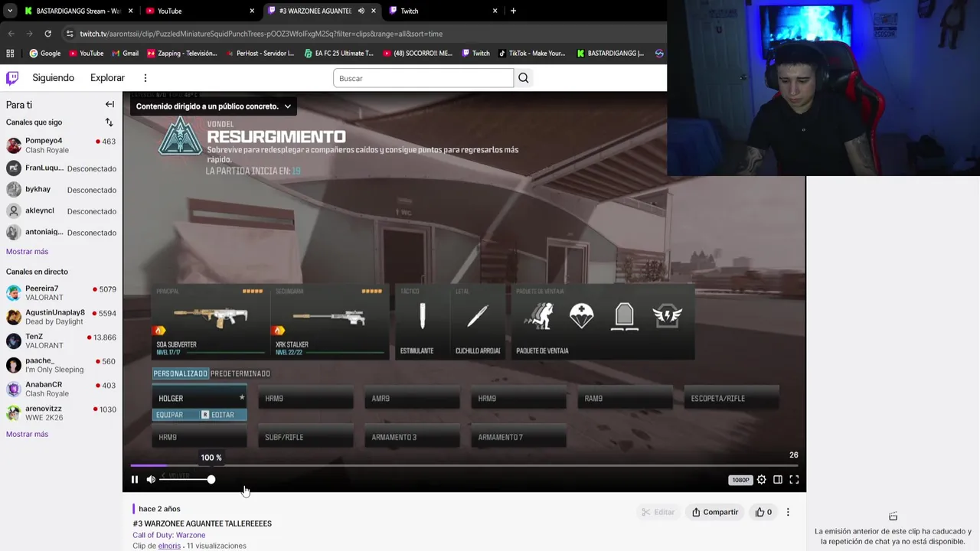Viewport: 980px width, 551px height.
Task: Open the Explorar page
Action: [107, 78]
